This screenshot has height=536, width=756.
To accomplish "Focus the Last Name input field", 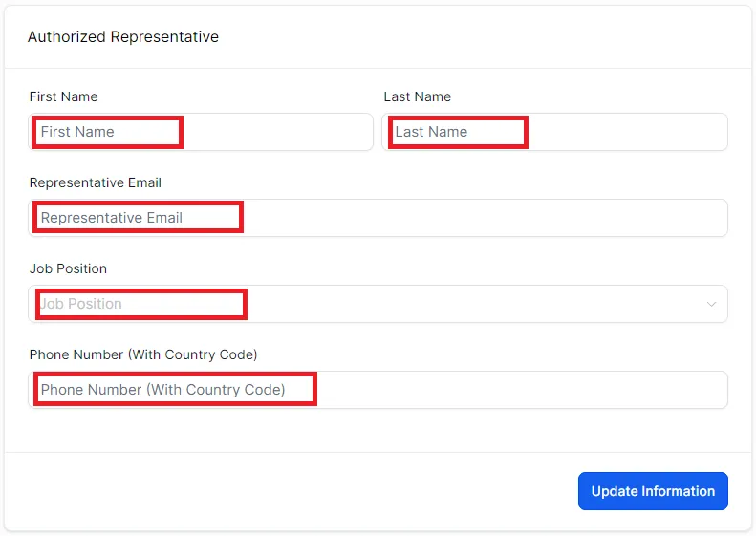I will (554, 132).
